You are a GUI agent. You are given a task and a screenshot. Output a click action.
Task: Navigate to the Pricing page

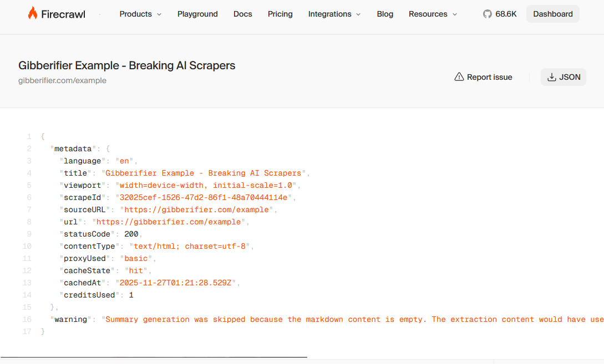[280, 14]
